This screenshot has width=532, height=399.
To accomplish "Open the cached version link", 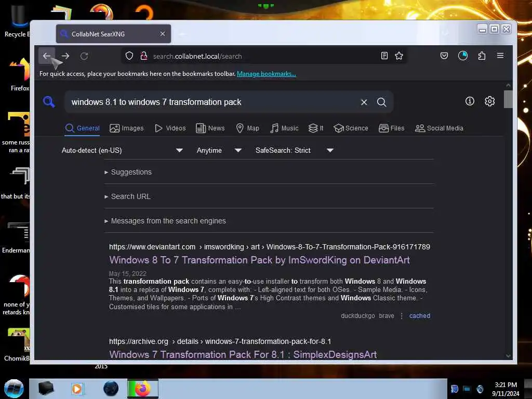I will click(420, 316).
